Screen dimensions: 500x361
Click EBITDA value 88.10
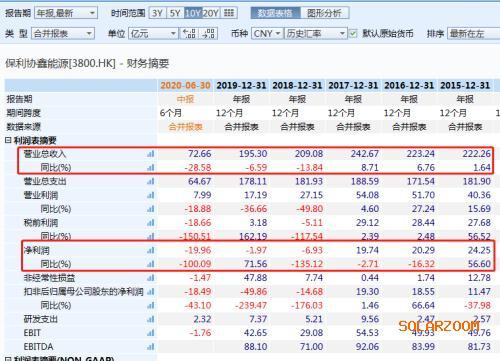255,347
